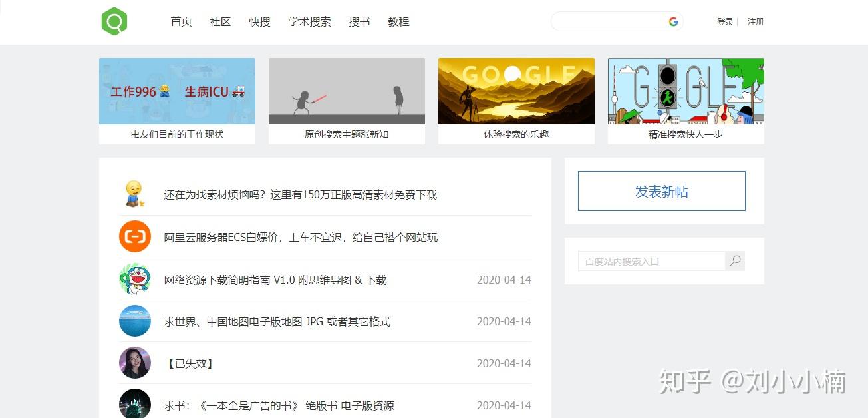868x418 pixels.
Task: Click the 登录 link
Action: (x=725, y=22)
